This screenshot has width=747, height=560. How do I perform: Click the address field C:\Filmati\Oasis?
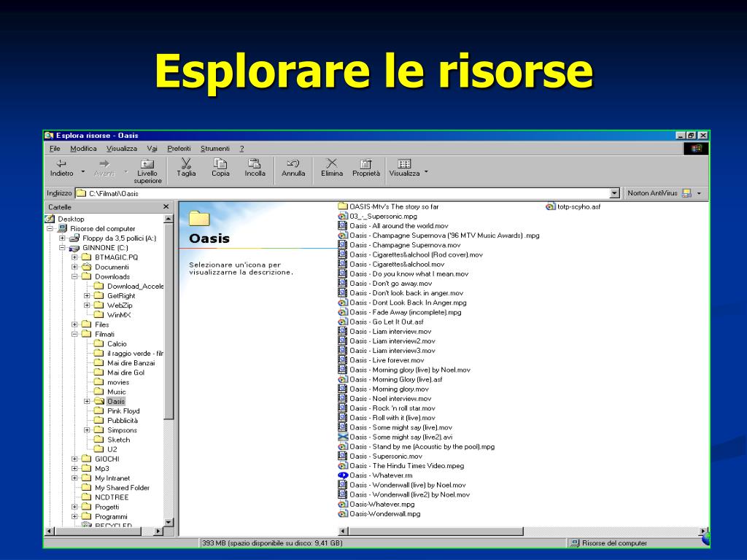click(x=343, y=193)
